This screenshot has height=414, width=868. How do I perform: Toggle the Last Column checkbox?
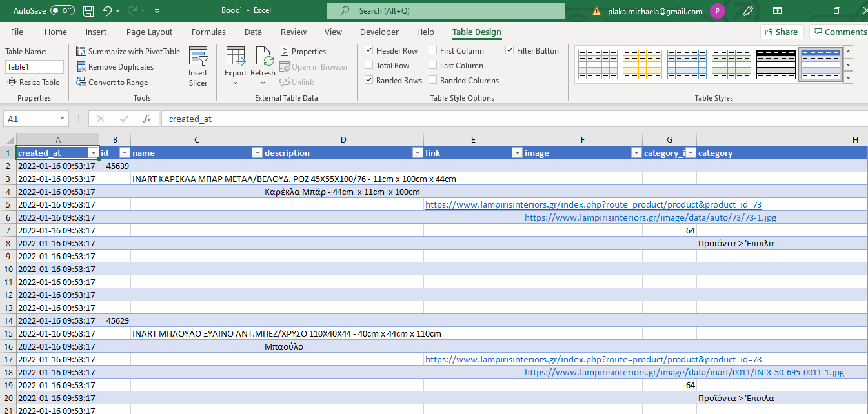[433, 66]
